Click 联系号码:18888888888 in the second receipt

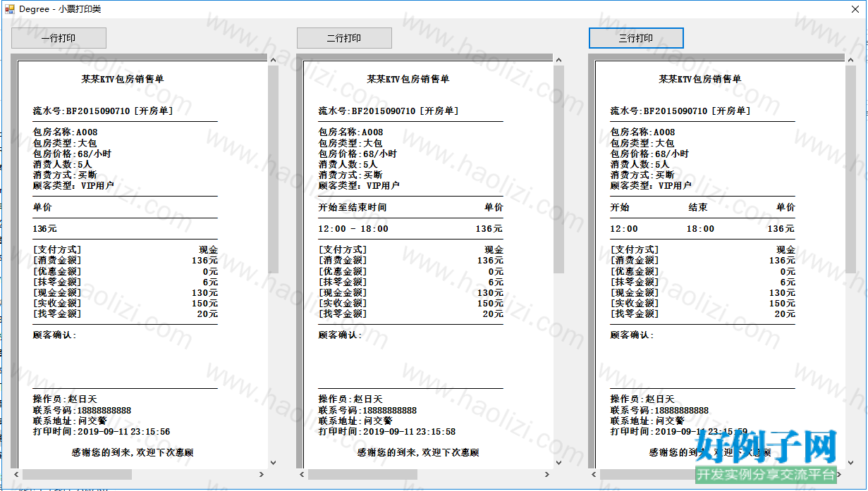point(367,411)
